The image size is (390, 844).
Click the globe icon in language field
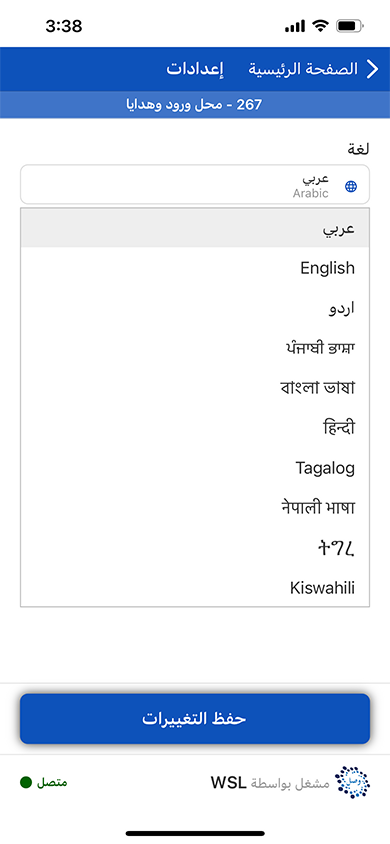[x=351, y=187]
